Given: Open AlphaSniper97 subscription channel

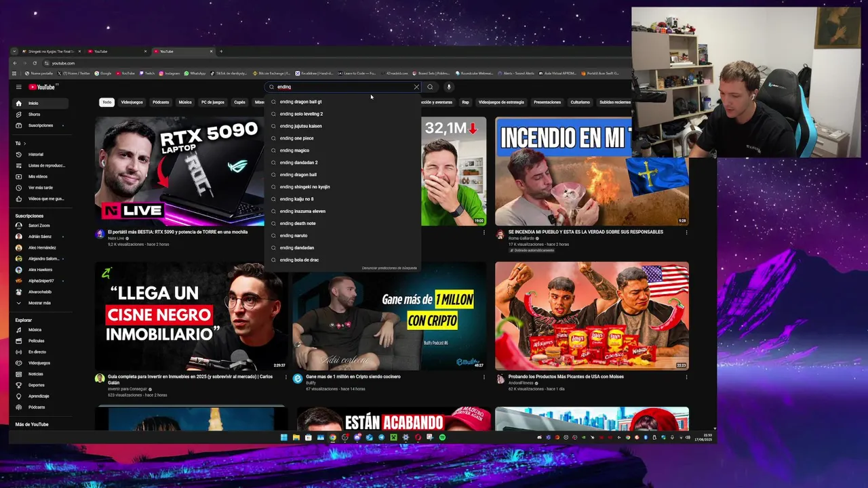Looking at the screenshot, I should coord(41,281).
